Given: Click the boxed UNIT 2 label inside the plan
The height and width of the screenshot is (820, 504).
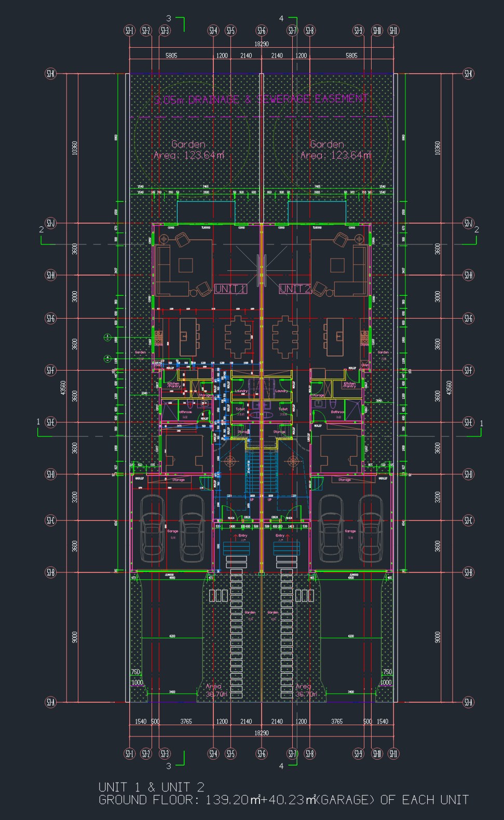Looking at the screenshot, I should [x=295, y=289].
